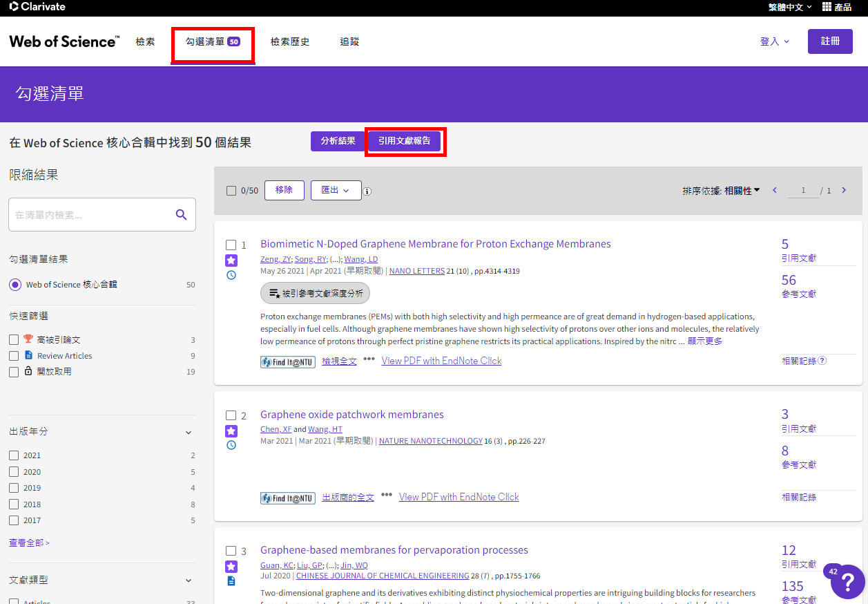The image size is (868, 604).
Task: Click the clock icon under result 2
Action: (231, 445)
